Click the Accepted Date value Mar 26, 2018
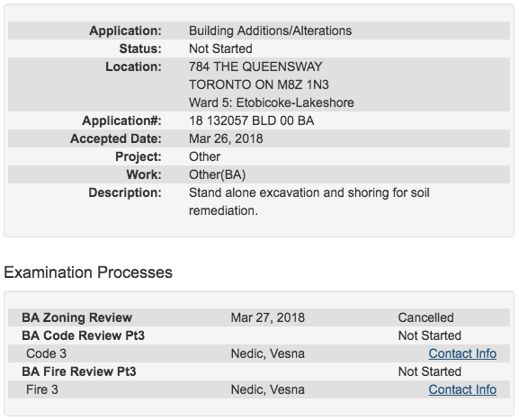The width and height of the screenshot is (519, 420). (226, 139)
